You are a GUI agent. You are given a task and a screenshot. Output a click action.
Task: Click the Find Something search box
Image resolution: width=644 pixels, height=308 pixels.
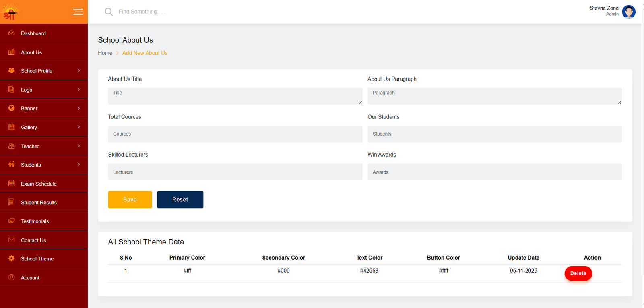click(142, 12)
